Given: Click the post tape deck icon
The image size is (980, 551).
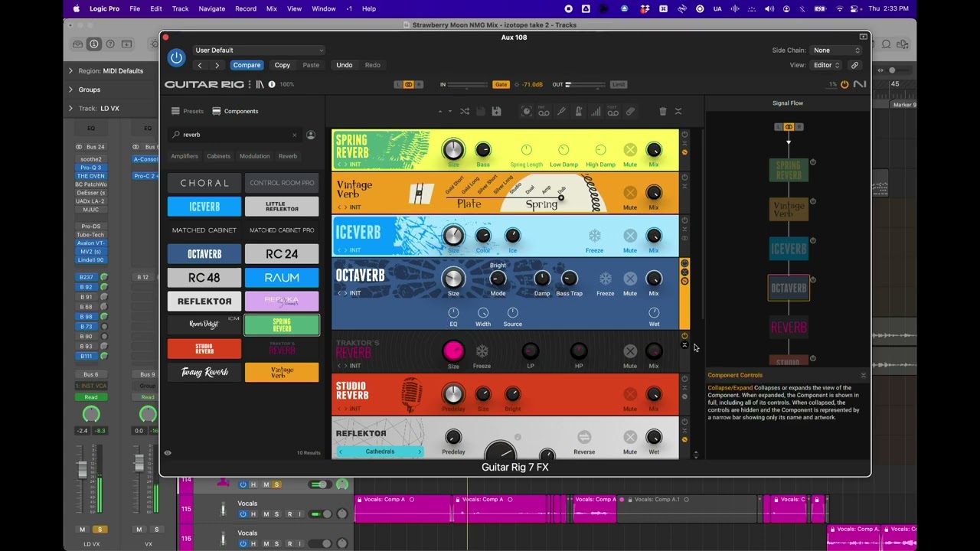Looking at the screenshot, I should click(613, 112).
